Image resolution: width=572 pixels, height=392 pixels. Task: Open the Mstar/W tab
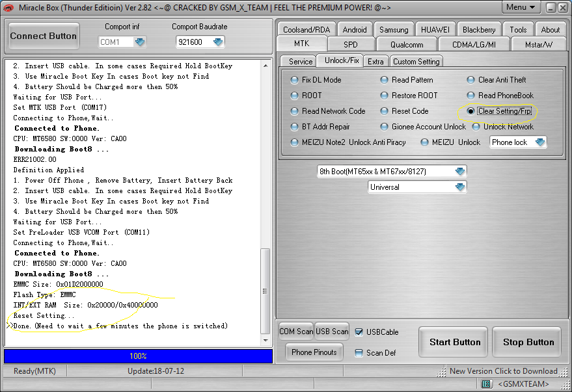coord(539,44)
